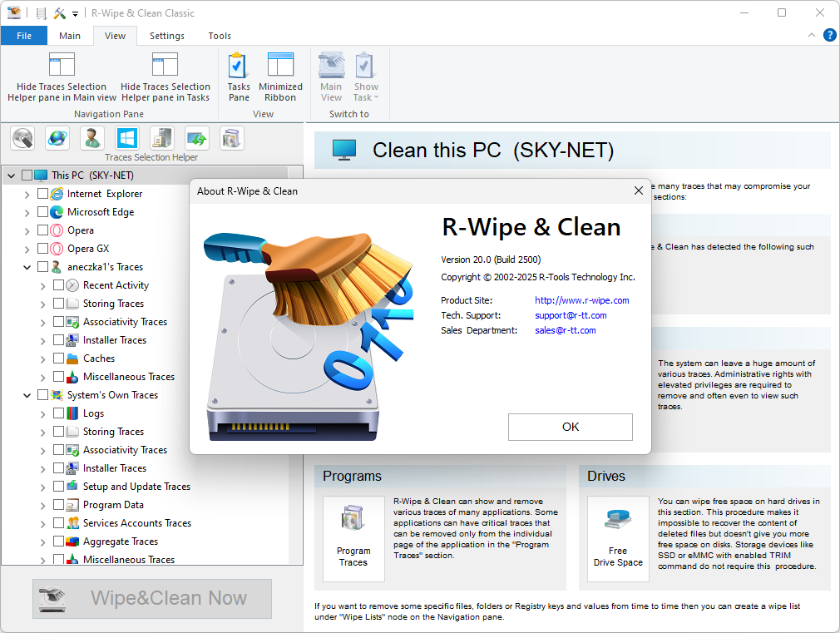
Task: Collapse the This PC (SKY-NET) node
Action: (x=12, y=176)
